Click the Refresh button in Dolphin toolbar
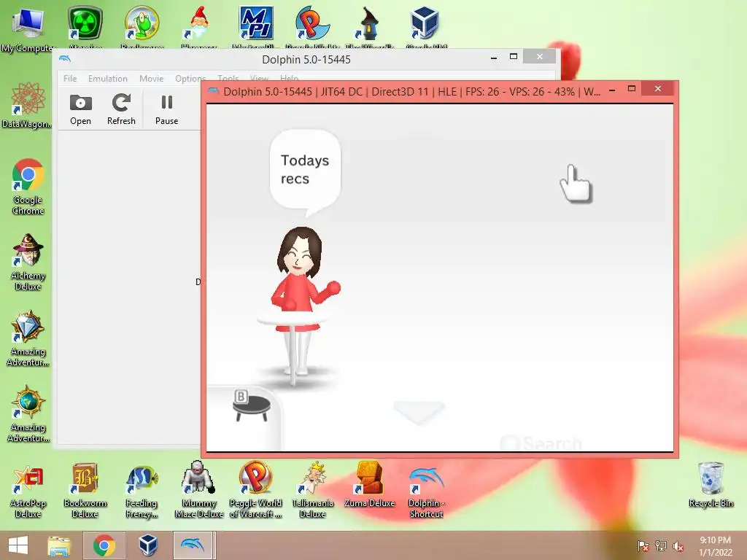Viewport: 747px width, 560px height. click(122, 109)
